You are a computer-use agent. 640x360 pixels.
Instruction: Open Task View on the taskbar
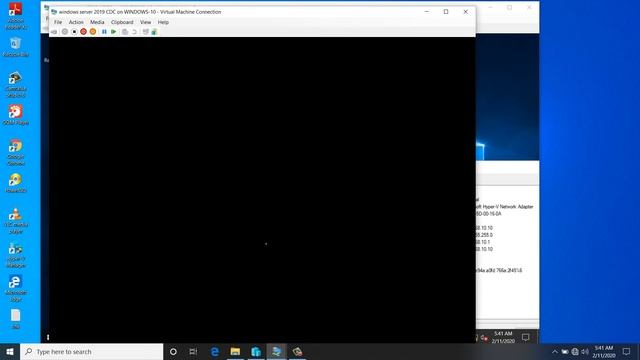(193, 351)
